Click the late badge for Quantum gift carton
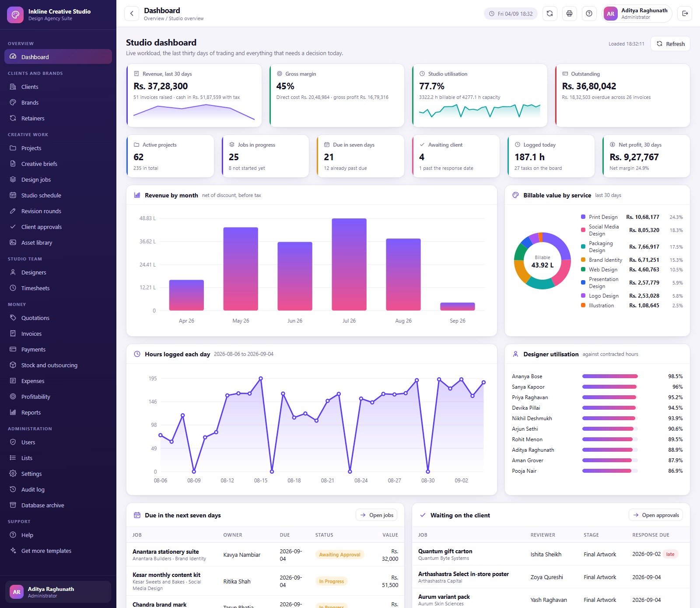Viewport: 700px width, 608px height. (670, 554)
